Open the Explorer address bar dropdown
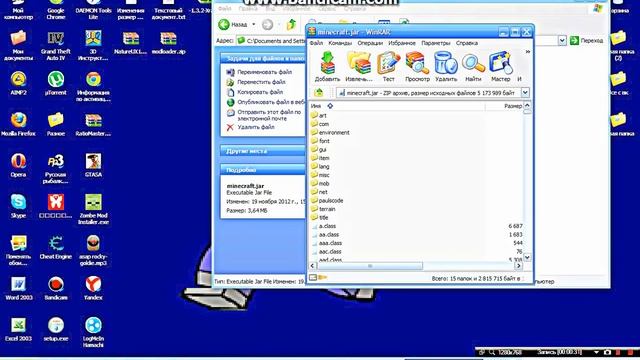Screen dimensions: 640x360 pos(562,40)
